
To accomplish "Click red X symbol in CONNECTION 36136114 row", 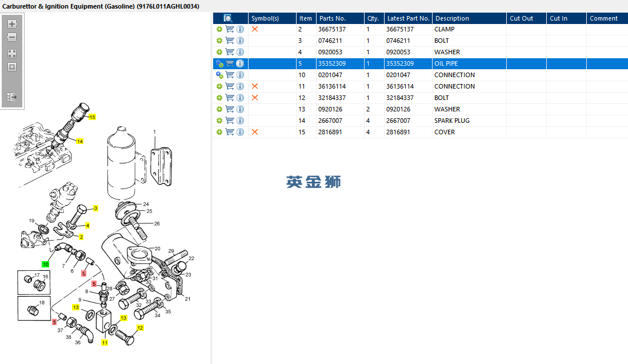I will tap(255, 86).
